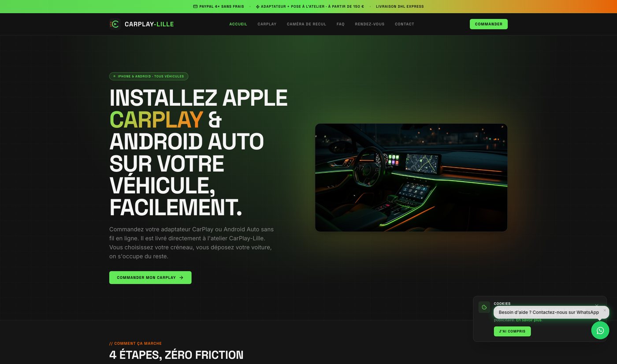Go to the Accueil nav item
617x364 pixels.
coord(238,24)
